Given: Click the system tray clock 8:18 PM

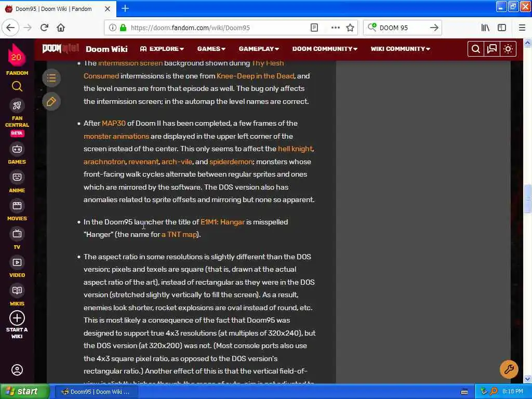Looking at the screenshot, I should [513, 392].
